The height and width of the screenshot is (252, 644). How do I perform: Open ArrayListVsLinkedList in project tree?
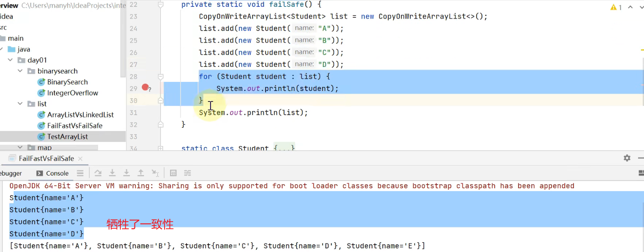[81, 115]
